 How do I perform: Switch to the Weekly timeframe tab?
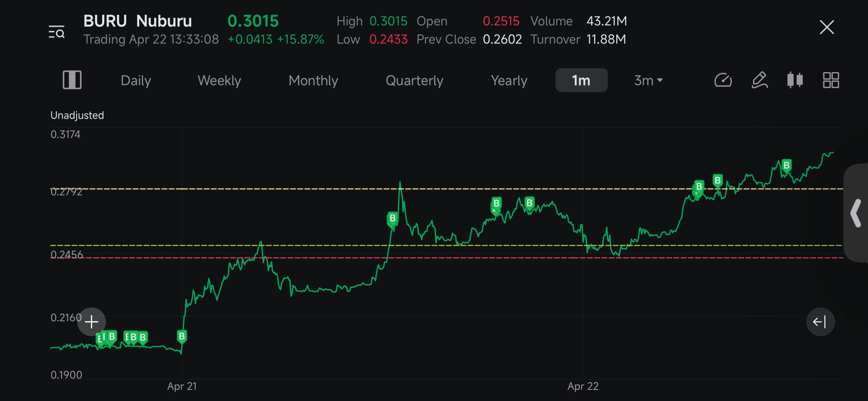coord(219,81)
